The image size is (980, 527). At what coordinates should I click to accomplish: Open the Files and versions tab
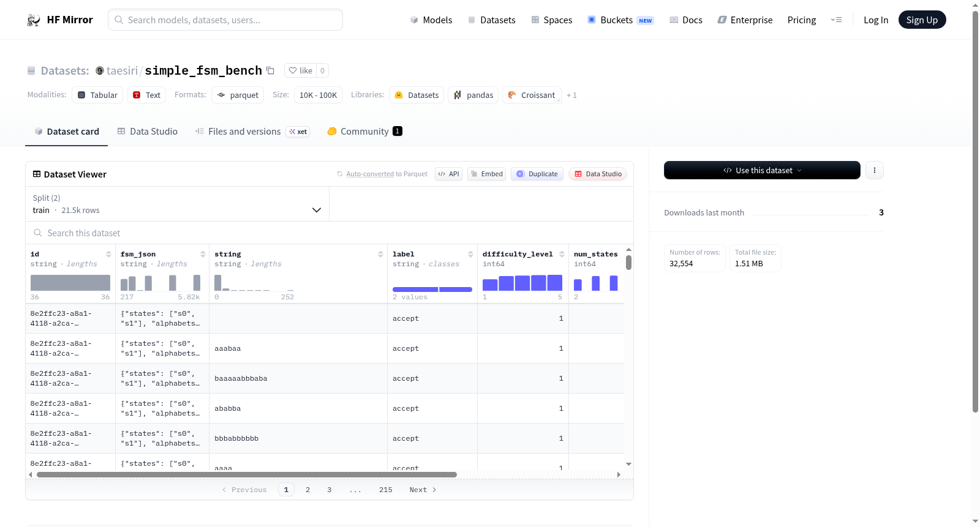252,131
